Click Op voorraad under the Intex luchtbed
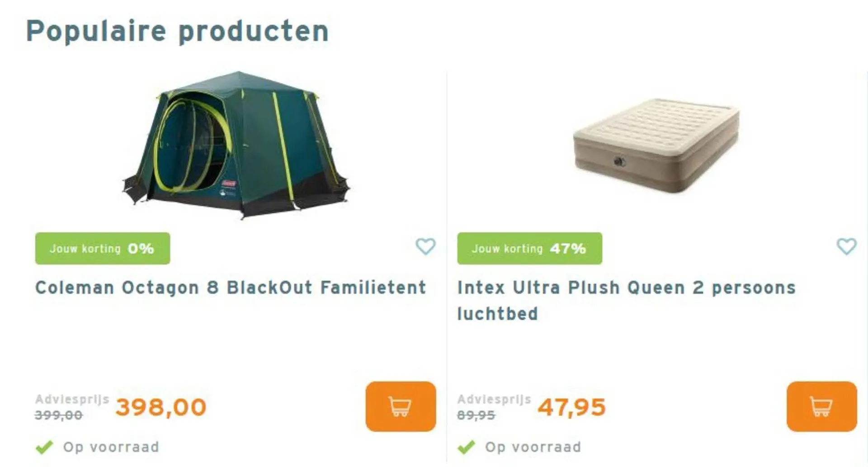Screen dimensions: 868x467 coord(533,447)
